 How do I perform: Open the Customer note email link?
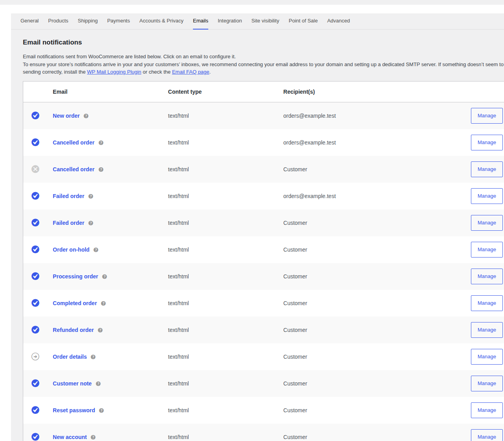coord(72,384)
